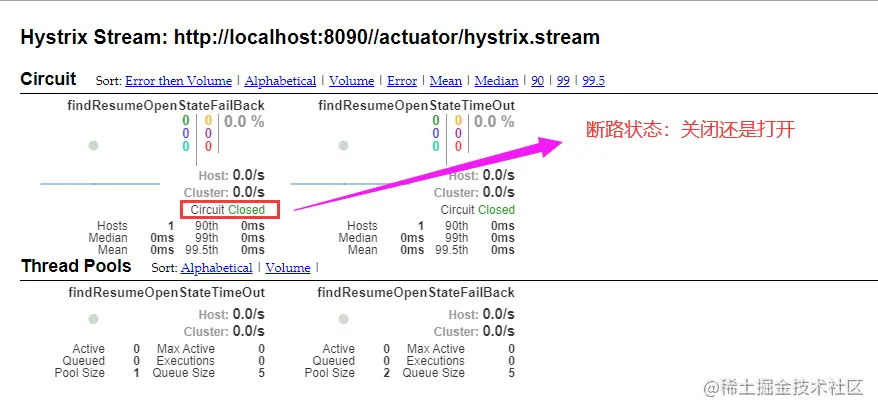The height and width of the screenshot is (412, 878).
Task: Sort circuits by Median latency
Action: coord(496,81)
